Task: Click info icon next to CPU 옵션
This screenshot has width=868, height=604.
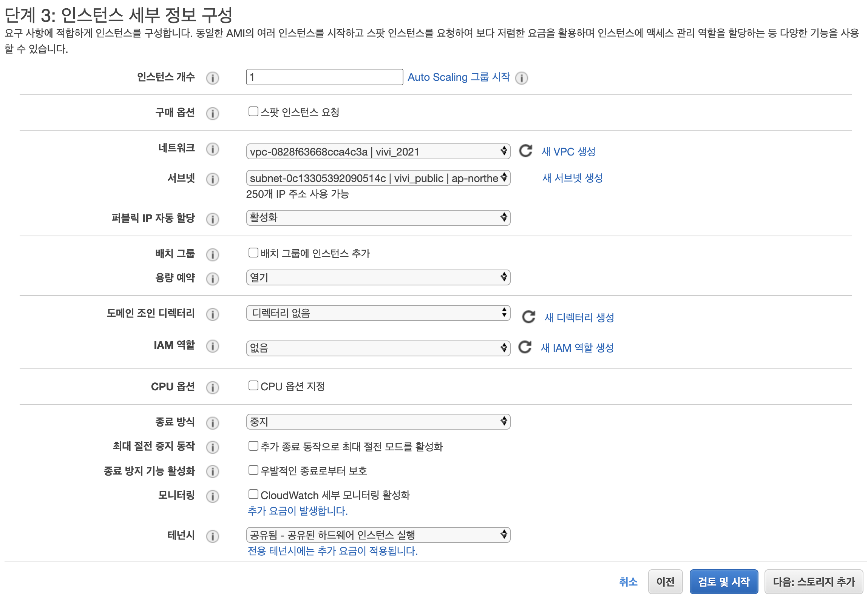Action: 212,387
